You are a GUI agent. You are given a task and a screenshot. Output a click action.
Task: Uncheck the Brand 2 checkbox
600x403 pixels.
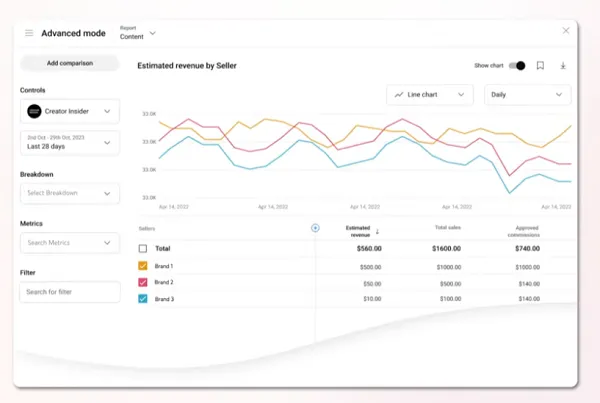click(143, 283)
